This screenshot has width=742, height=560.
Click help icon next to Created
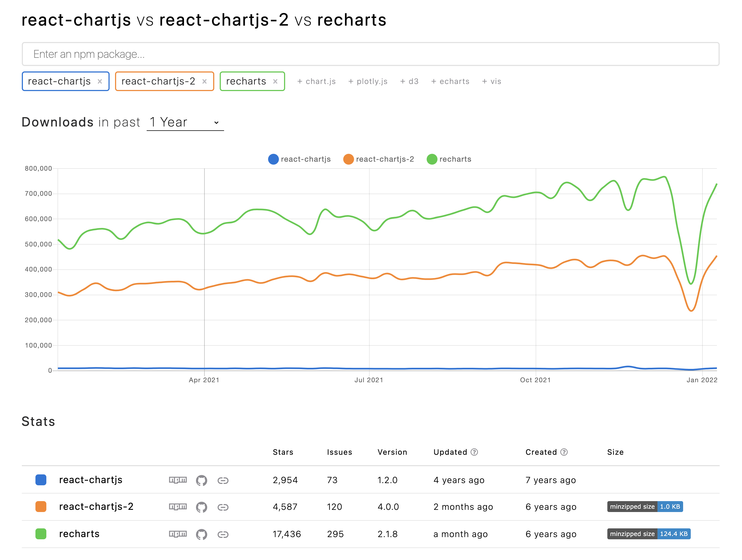click(x=564, y=452)
